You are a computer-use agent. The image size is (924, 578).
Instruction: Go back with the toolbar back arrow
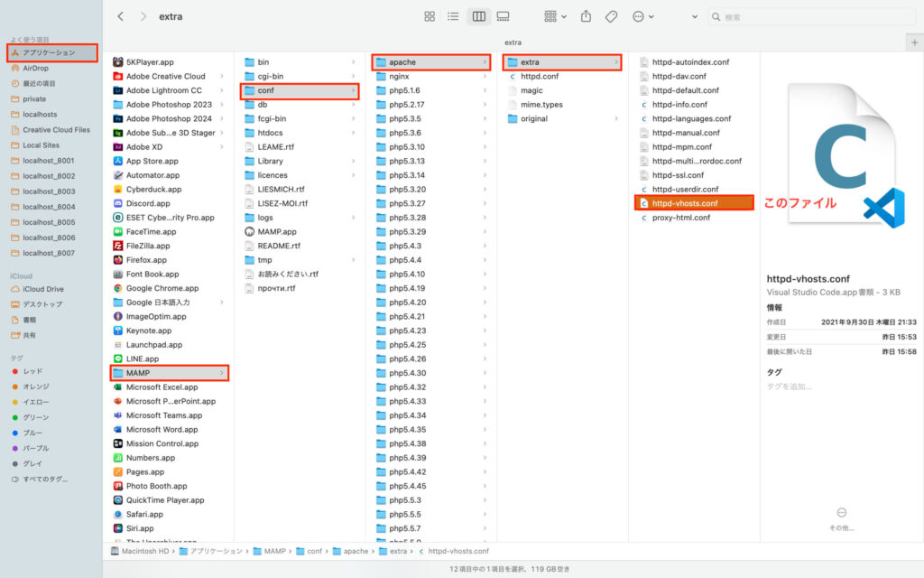point(120,16)
